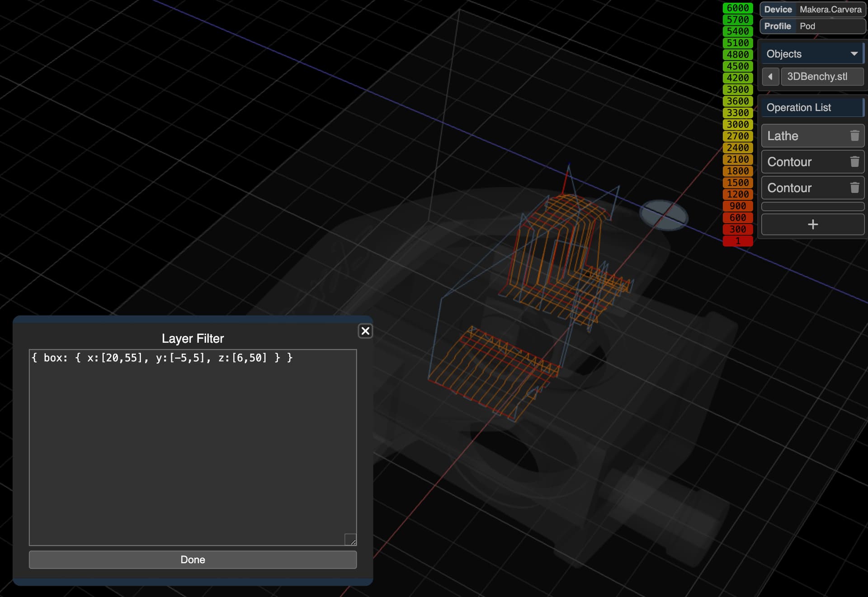Click inside the Layer Filter text area
The height and width of the screenshot is (597, 868).
tap(193, 447)
